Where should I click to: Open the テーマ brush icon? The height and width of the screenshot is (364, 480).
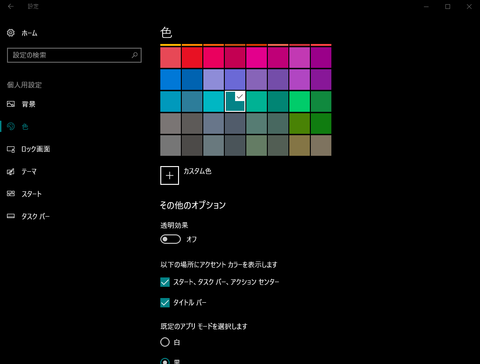point(11,171)
